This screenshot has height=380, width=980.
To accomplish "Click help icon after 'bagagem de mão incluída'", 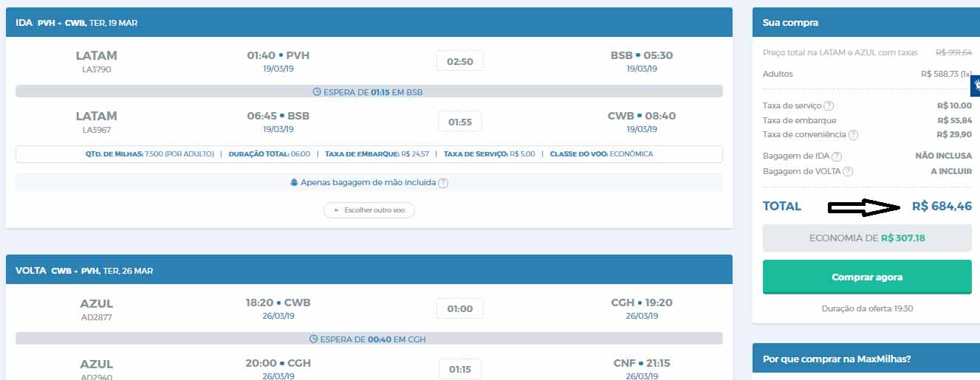I will [443, 183].
